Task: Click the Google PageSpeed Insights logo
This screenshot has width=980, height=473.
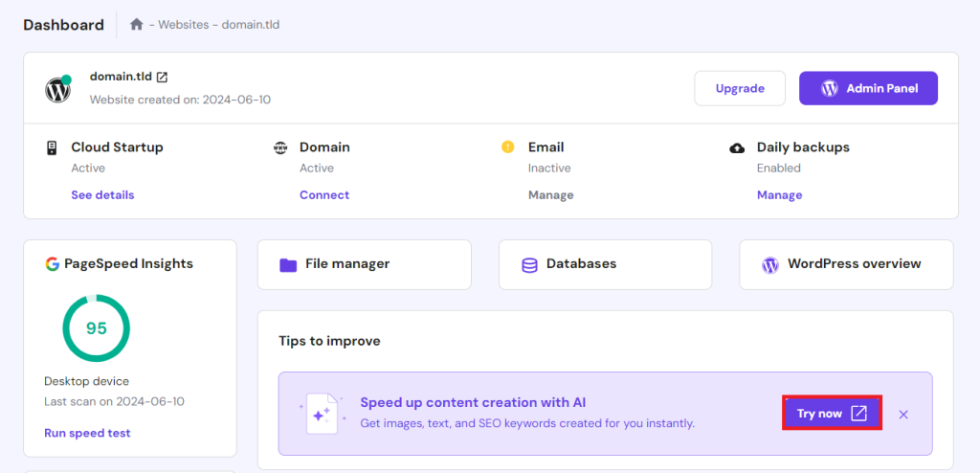Action: tap(52, 263)
